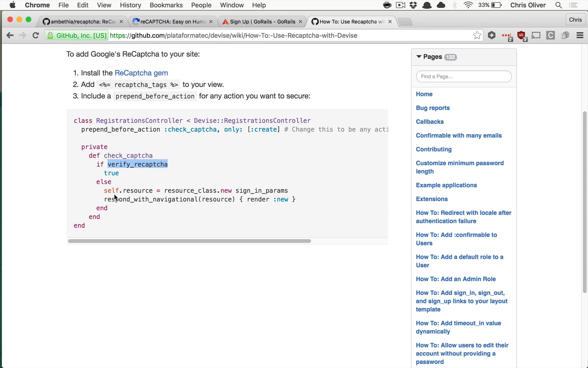Click the Chris profile button
588x368 pixels.
(x=575, y=20)
